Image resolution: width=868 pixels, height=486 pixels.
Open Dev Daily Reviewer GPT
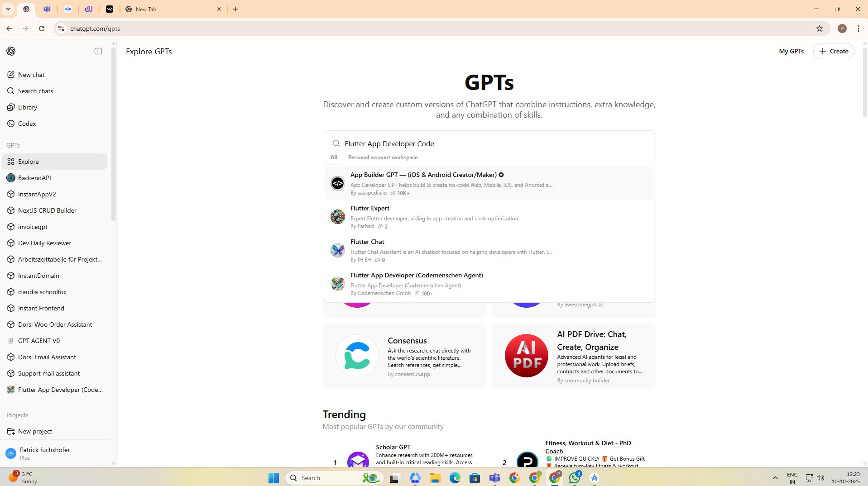(54, 243)
